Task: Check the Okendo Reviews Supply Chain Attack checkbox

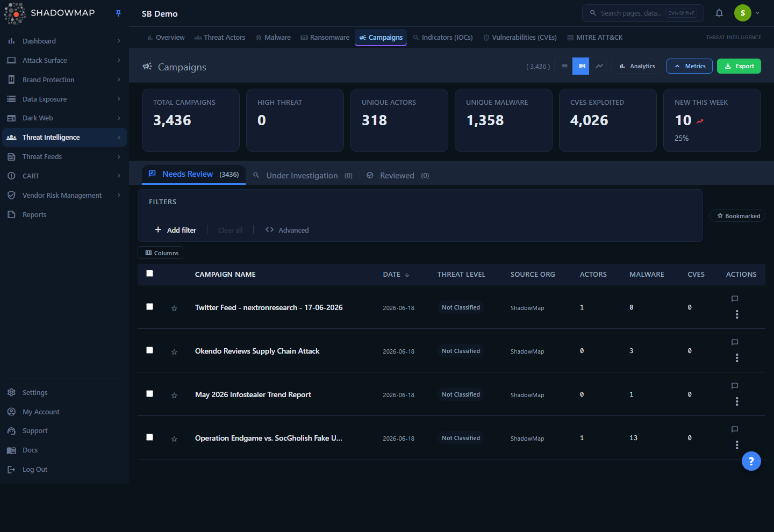Action: [150, 350]
